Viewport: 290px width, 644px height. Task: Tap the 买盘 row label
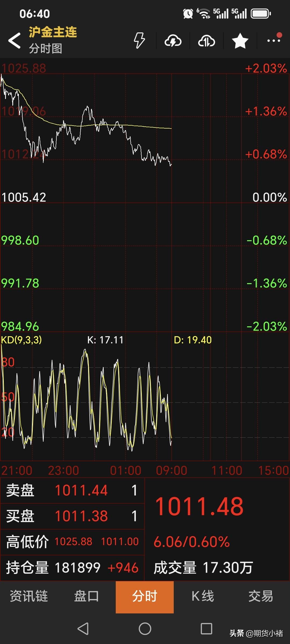pos(20,516)
